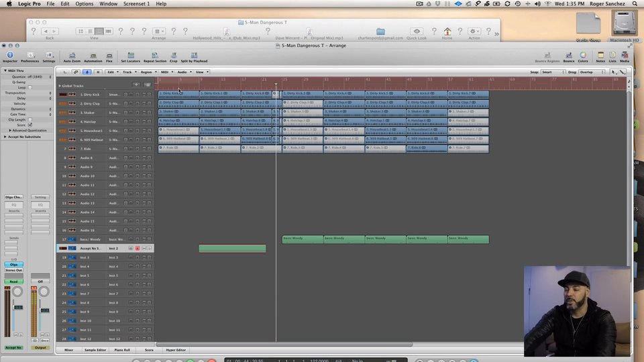
Task: Click the volume icon in the menu bar
Action: pyautogui.click(x=537, y=4)
